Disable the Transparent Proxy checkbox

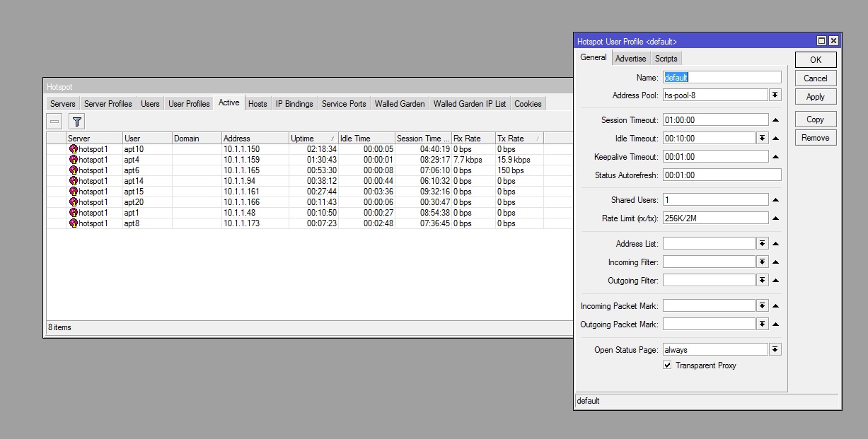point(667,365)
